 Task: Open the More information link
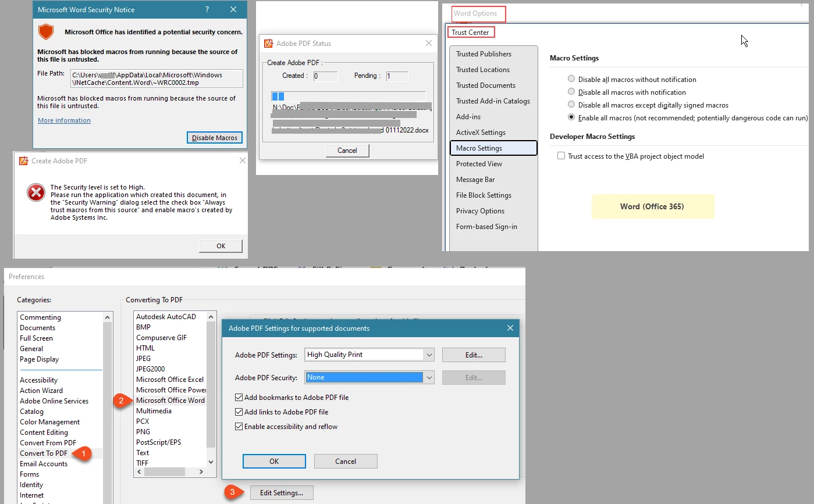(64, 120)
